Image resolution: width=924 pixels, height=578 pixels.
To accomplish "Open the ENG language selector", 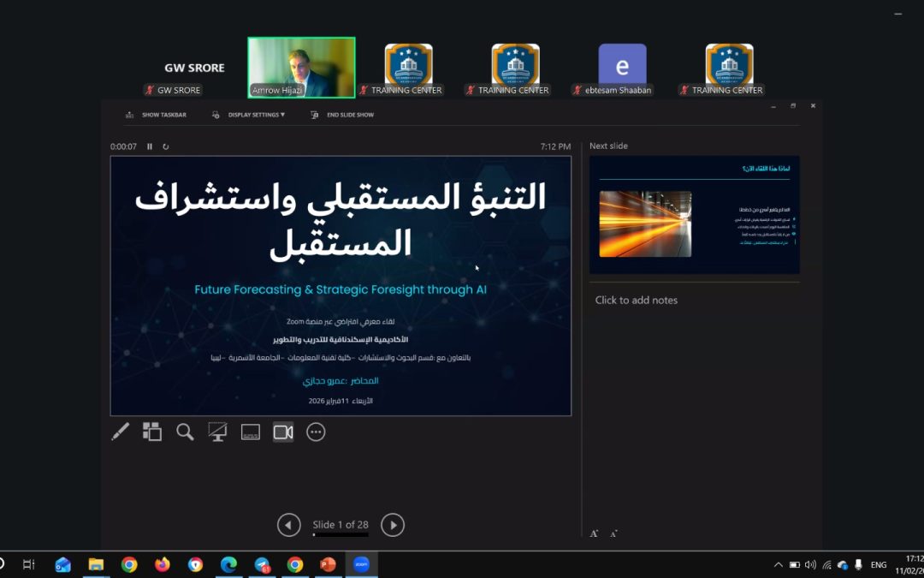I will [878, 564].
